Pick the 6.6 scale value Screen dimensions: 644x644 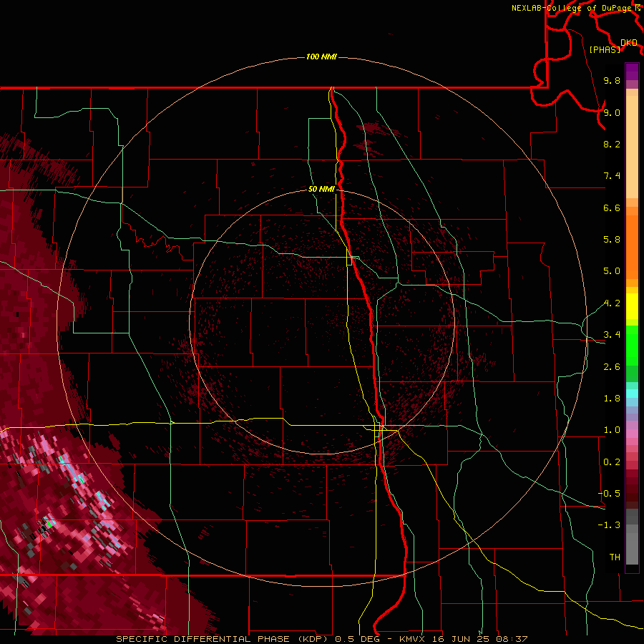pyautogui.click(x=612, y=208)
